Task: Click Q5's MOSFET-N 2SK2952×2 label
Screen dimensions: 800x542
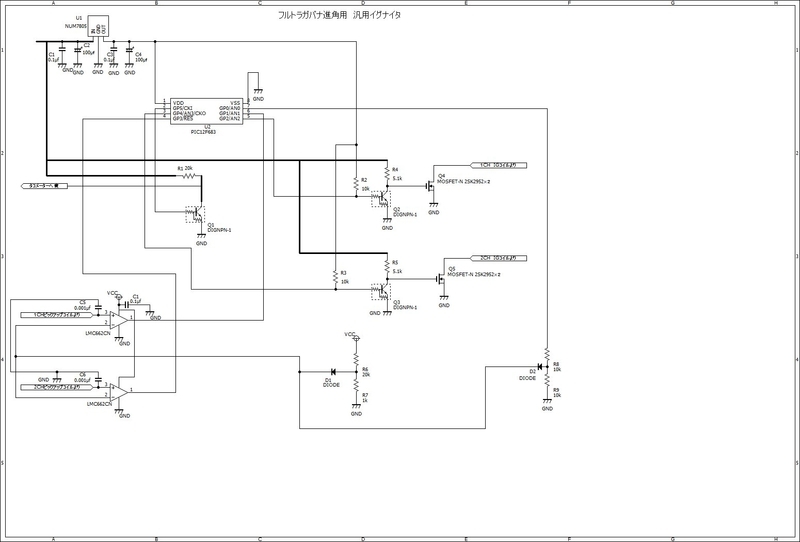Action: (x=474, y=274)
